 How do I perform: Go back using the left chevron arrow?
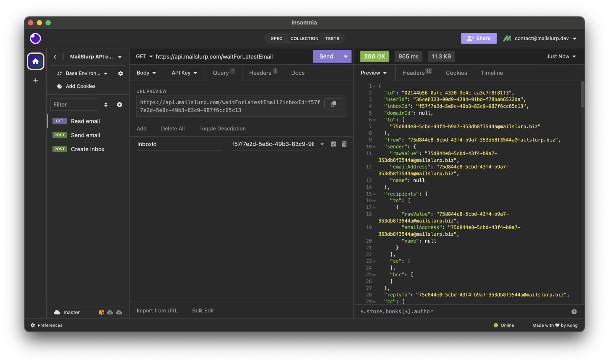tap(55, 57)
